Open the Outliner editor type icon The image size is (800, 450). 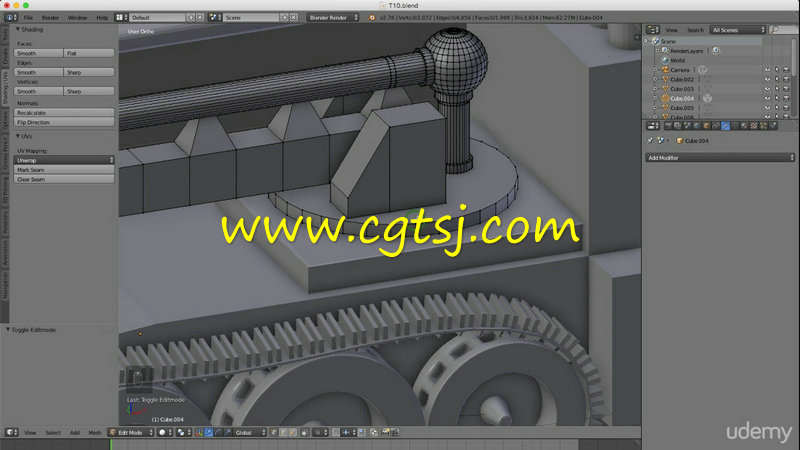pos(653,30)
